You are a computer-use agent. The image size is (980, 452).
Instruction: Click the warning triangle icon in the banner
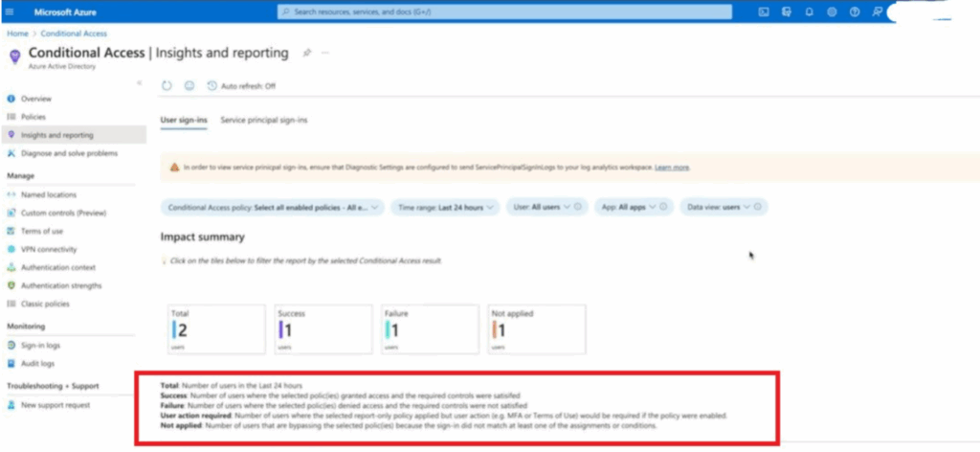tap(174, 168)
